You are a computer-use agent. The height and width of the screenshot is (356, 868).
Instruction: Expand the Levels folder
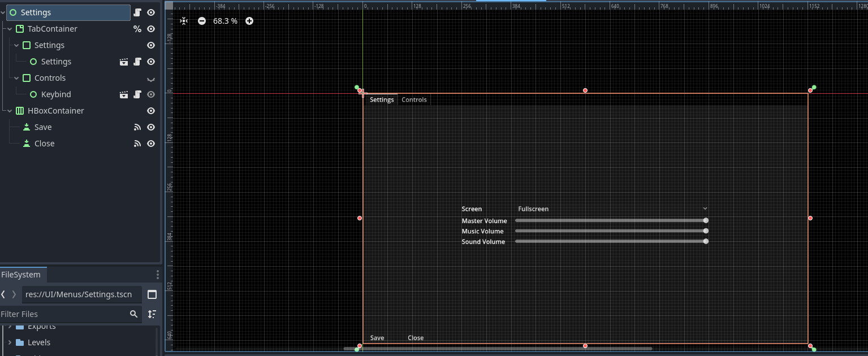tap(10, 342)
